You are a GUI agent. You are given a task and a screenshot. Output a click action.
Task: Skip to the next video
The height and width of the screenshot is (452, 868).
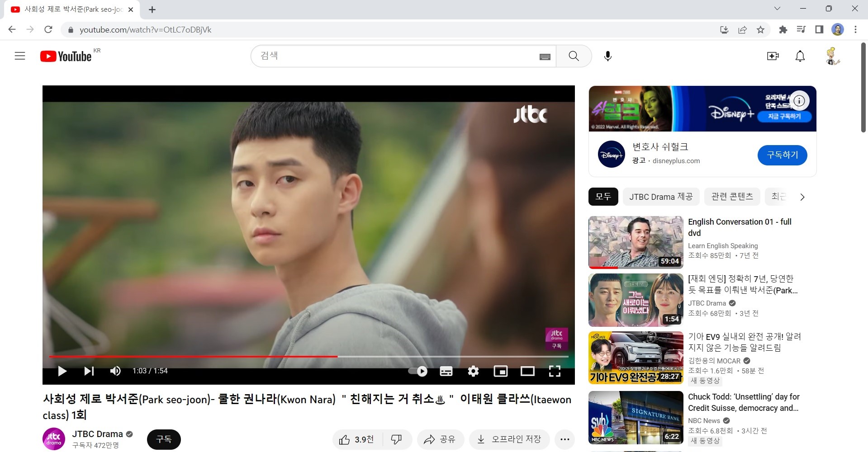(89, 371)
